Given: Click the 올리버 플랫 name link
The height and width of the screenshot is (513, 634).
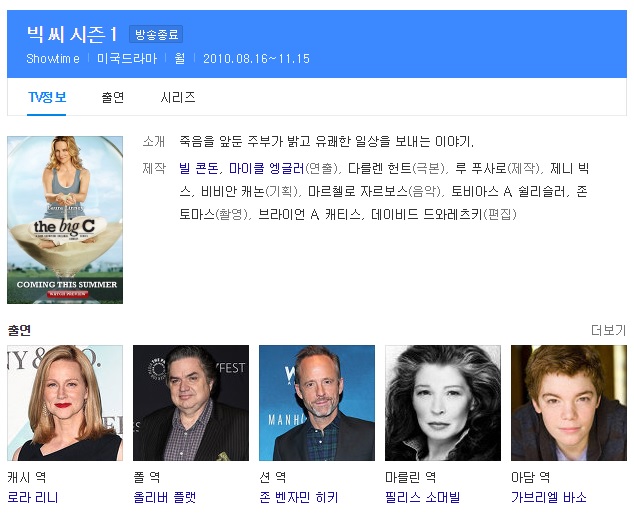Looking at the screenshot, I should (165, 497).
